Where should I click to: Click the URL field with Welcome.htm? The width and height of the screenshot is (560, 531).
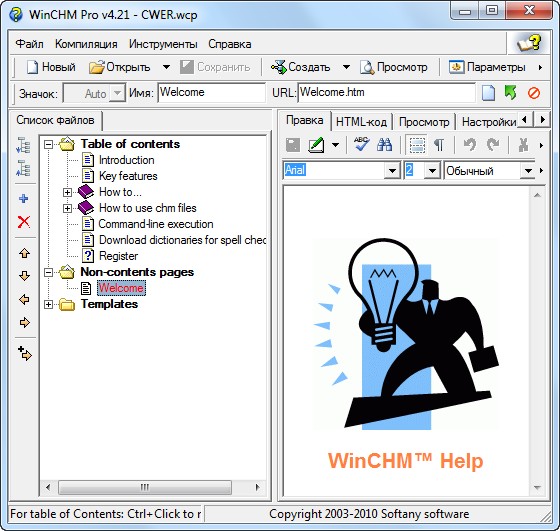[386, 92]
